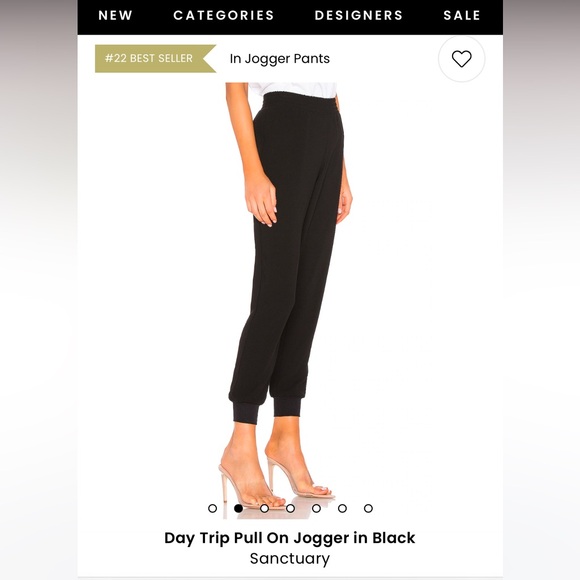Click the jogger pants product photo
This screenshot has width=580, height=580.
pos(289,300)
